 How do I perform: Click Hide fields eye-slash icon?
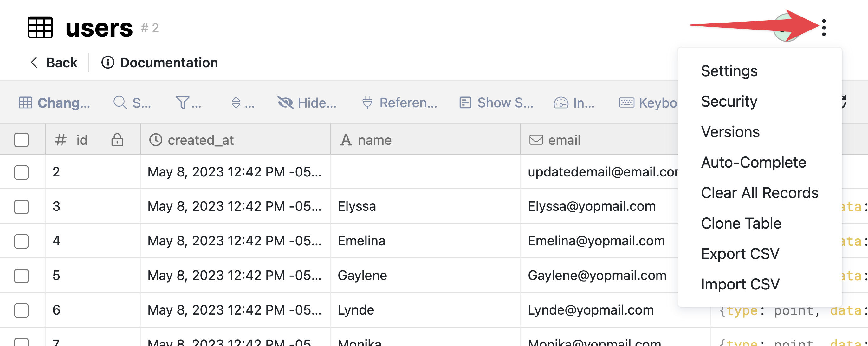point(285,103)
